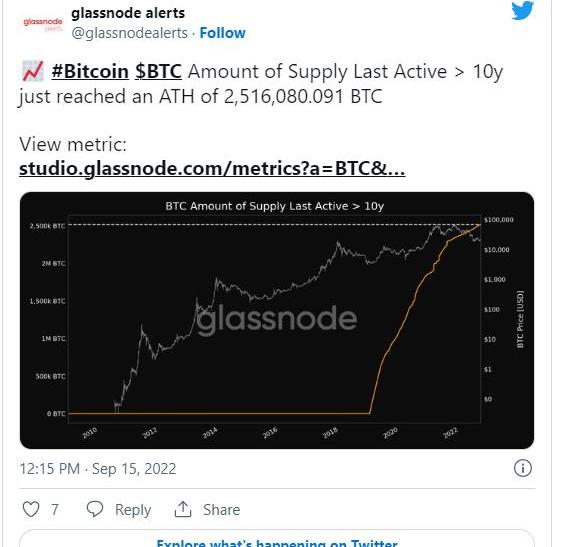Click the Reply label

coord(133,509)
